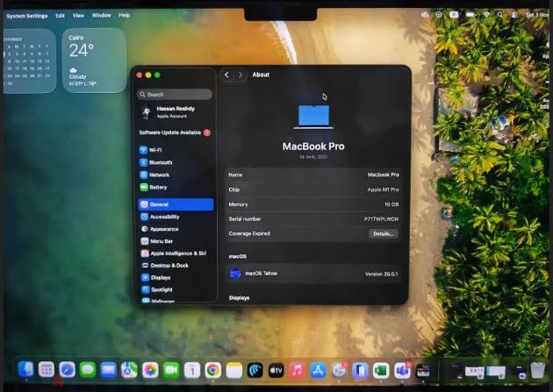This screenshot has width=553, height=392.
Task: Open Finder from the Dock
Action: [25, 370]
